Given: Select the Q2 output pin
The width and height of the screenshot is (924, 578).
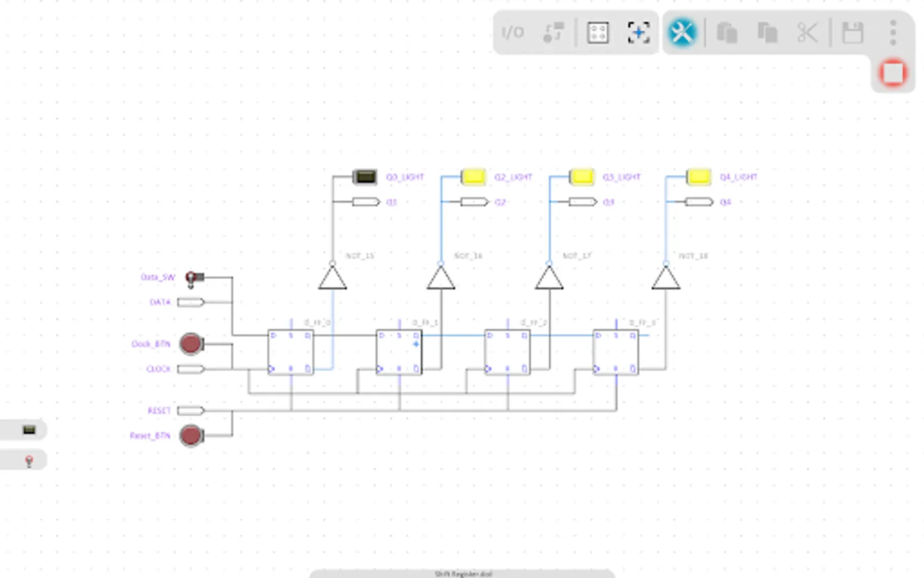Looking at the screenshot, I should pos(474,202).
